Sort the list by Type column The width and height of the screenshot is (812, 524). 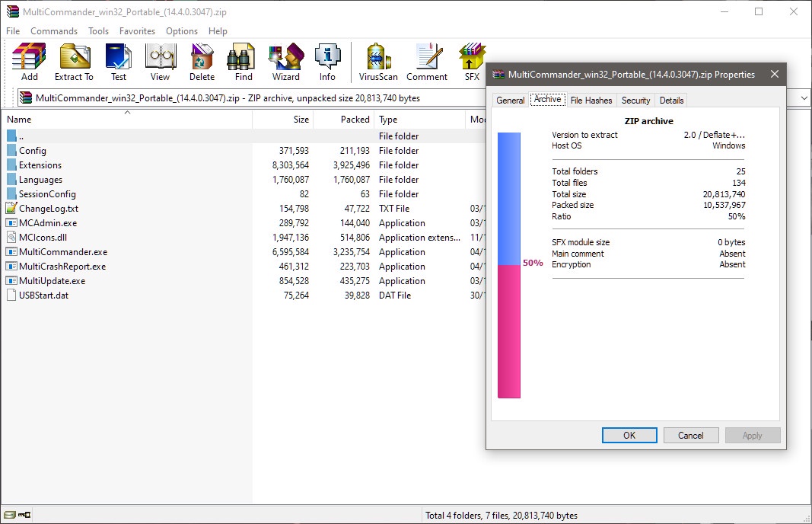[419, 120]
